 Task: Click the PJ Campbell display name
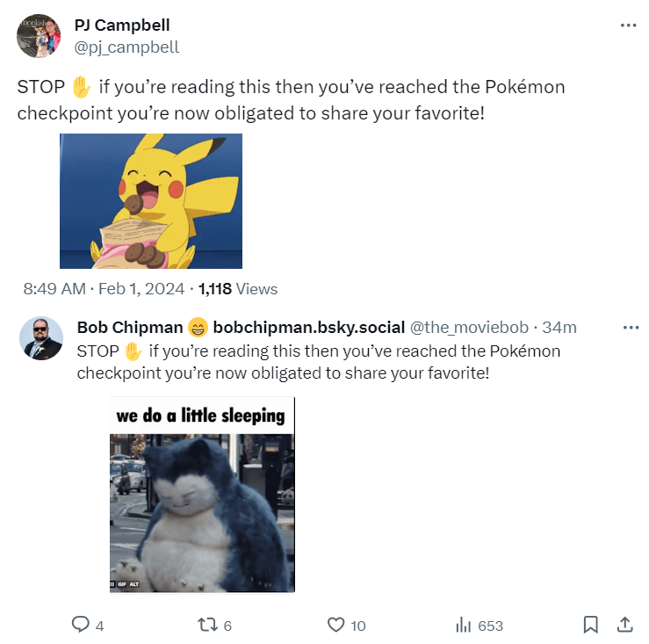(x=122, y=25)
